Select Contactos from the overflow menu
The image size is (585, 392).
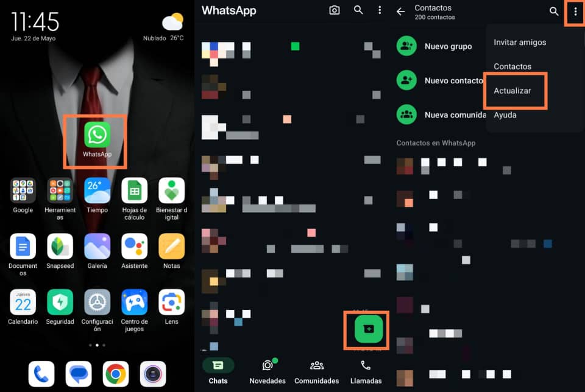512,67
